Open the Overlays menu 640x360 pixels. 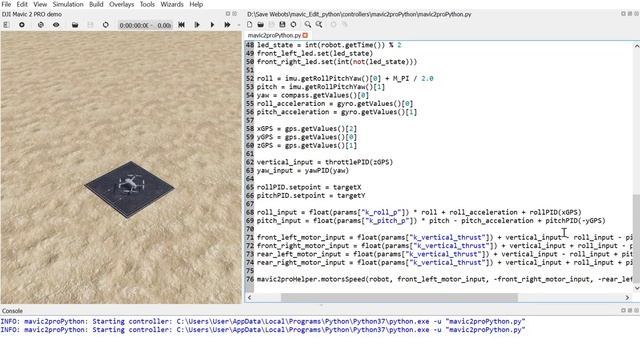point(122,4)
